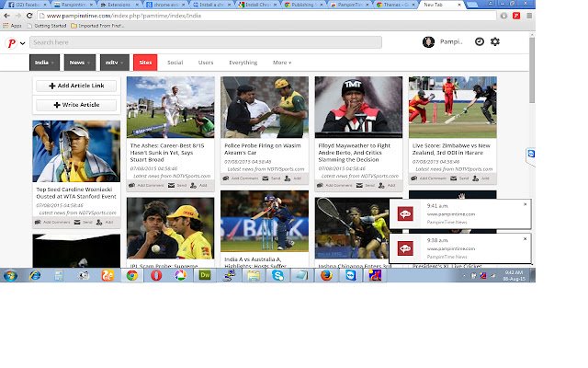
Task: Open Skype from the taskbar
Action: coord(277,276)
